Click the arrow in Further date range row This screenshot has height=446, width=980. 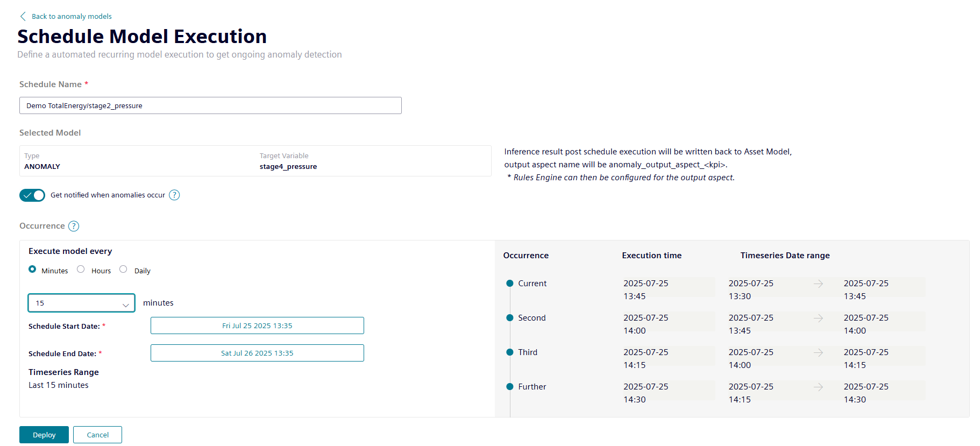[x=818, y=387]
